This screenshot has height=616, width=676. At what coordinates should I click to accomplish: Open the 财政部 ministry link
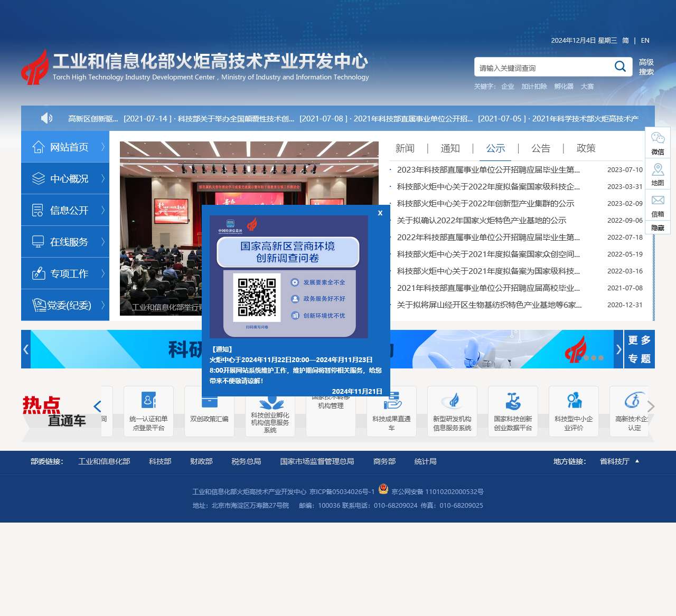(x=201, y=461)
